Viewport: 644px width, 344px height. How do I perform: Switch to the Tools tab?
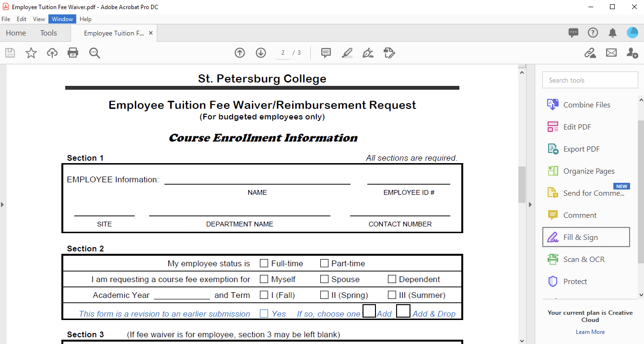tap(48, 33)
